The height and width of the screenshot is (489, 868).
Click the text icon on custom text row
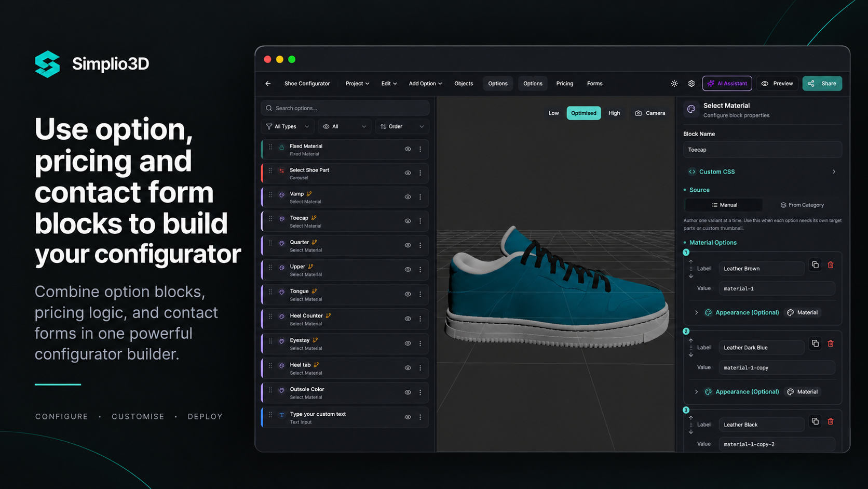tap(282, 415)
